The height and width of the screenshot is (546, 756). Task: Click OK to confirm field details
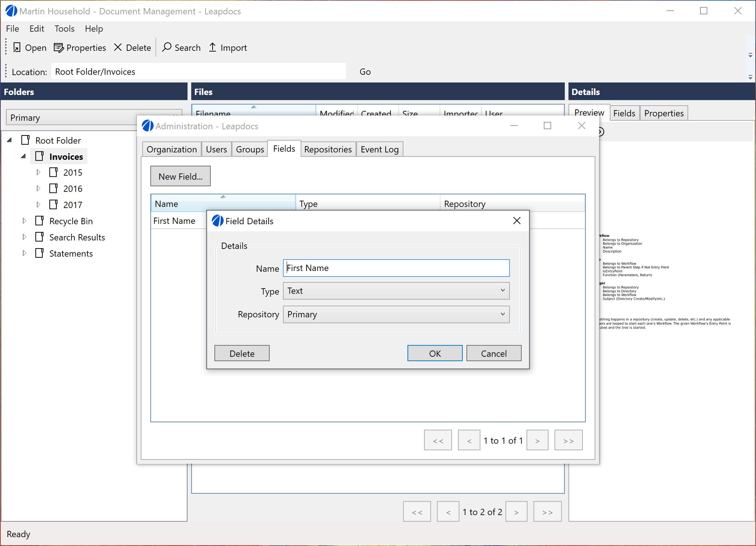pyautogui.click(x=434, y=353)
